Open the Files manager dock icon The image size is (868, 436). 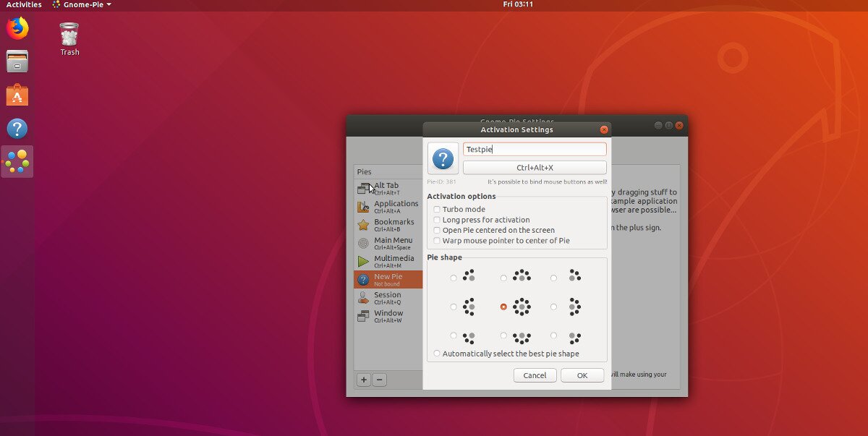click(17, 61)
